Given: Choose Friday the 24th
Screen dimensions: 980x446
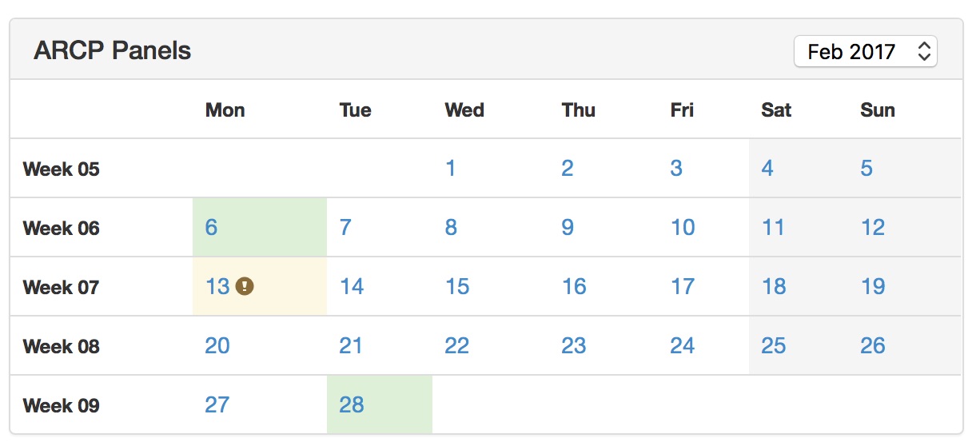Looking at the screenshot, I should 683,346.
